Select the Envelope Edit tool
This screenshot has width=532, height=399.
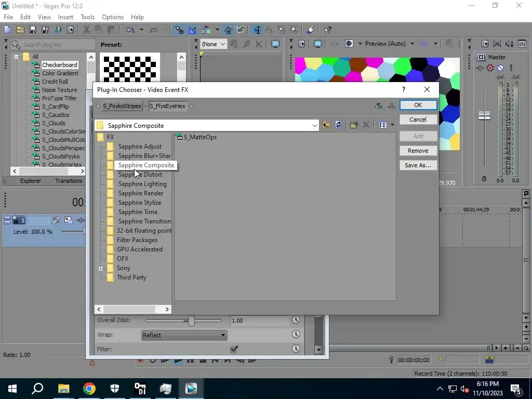270,30
